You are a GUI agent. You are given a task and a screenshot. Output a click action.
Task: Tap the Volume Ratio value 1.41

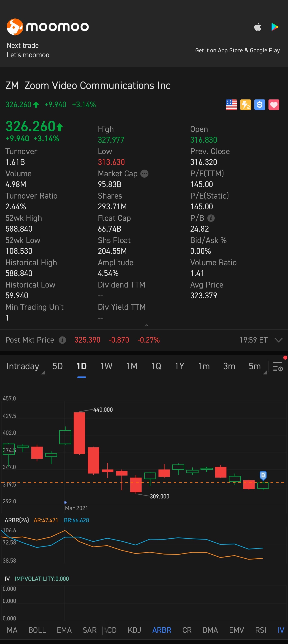(197, 273)
